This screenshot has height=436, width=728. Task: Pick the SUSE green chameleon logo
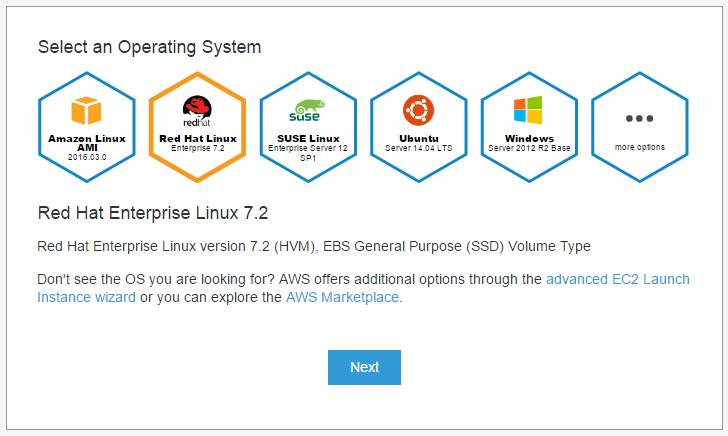(x=307, y=111)
